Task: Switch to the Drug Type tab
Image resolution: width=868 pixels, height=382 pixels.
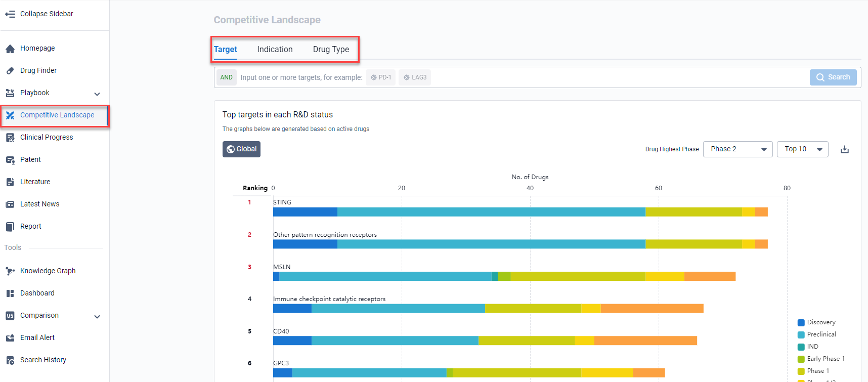Action: (331, 50)
